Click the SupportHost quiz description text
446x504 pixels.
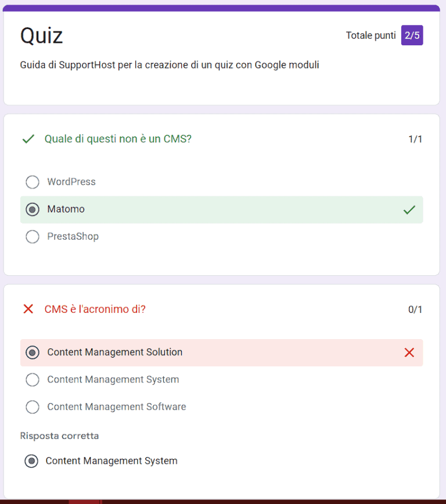click(170, 65)
